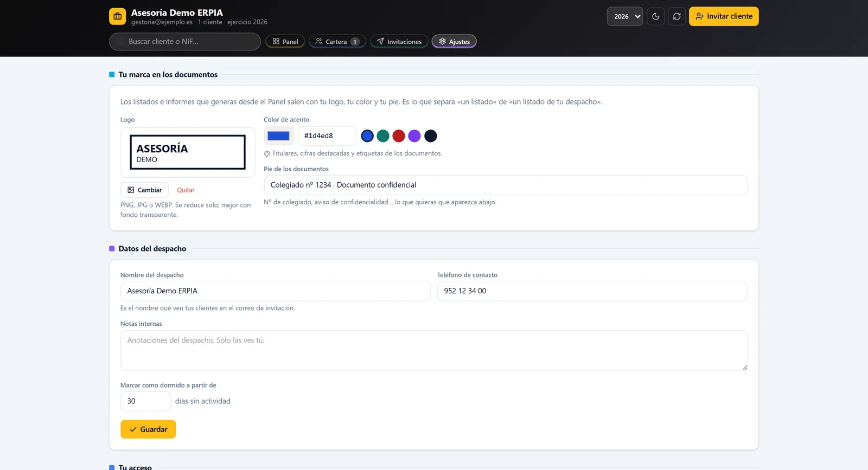Image resolution: width=868 pixels, height=470 pixels.
Task: Click the 'días sin actividad' text
Action: pyautogui.click(x=203, y=401)
